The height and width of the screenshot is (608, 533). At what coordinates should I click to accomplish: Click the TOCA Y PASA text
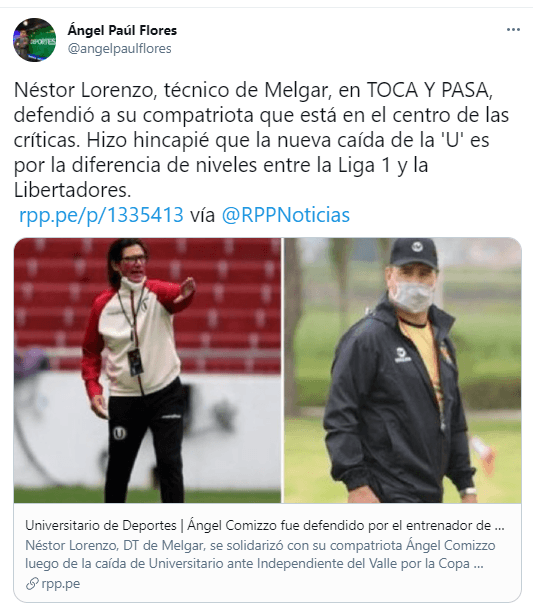tap(430, 90)
